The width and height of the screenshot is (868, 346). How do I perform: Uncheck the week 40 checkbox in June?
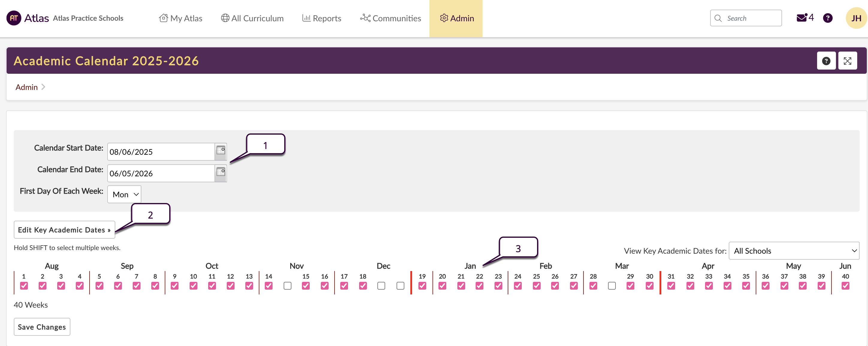(x=845, y=286)
